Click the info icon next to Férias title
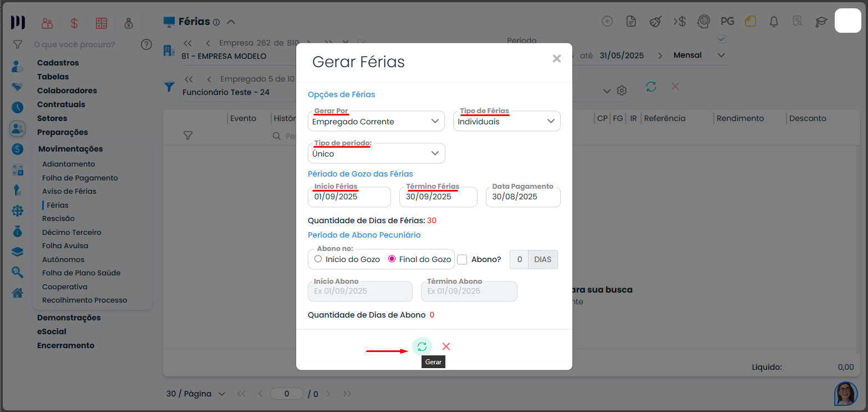868x412 pixels. point(216,22)
